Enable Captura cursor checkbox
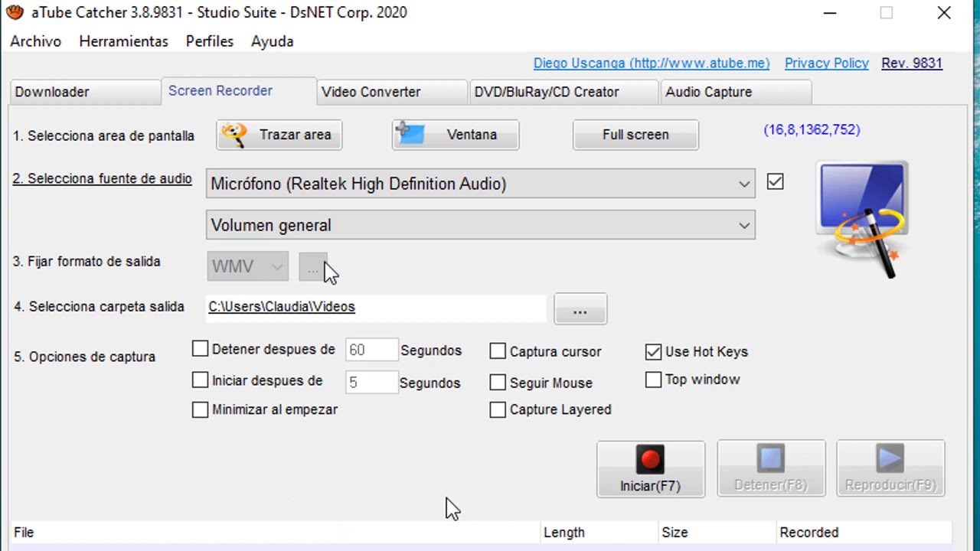This screenshot has height=551, width=980. coord(498,351)
